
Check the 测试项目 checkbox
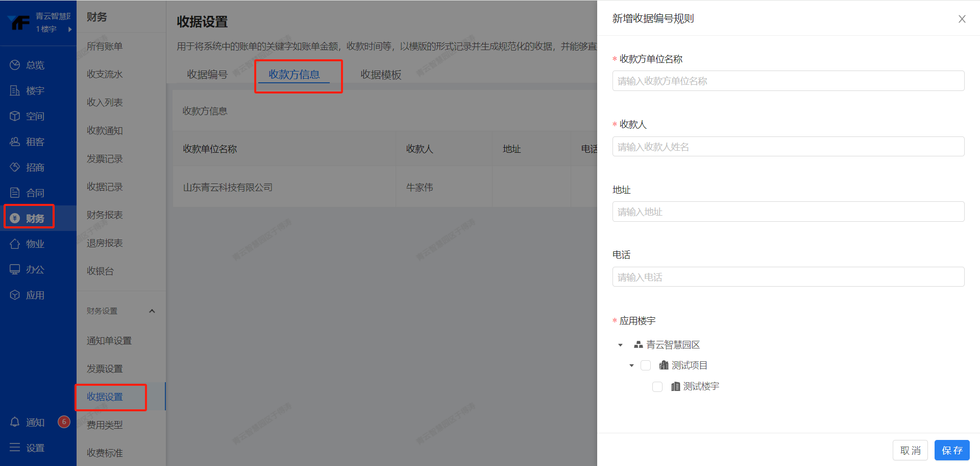click(646, 365)
